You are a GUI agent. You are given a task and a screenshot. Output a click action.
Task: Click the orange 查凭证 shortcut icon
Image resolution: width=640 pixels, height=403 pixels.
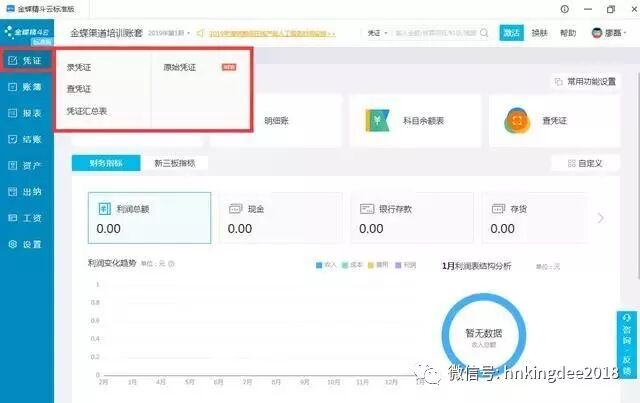point(517,120)
